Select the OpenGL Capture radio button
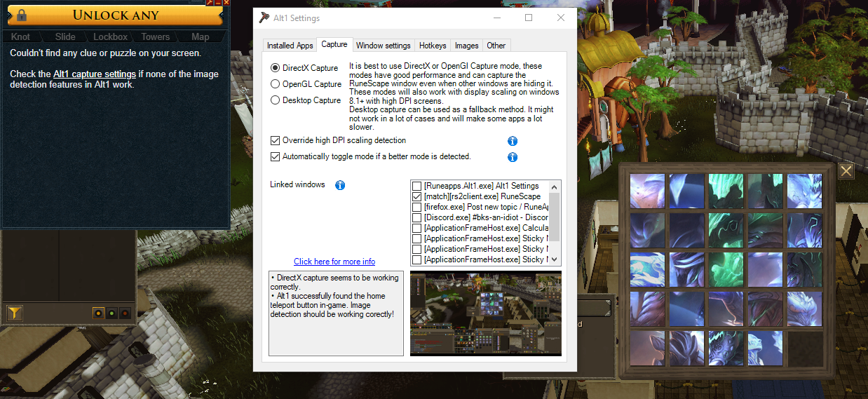Image resolution: width=868 pixels, height=399 pixels. 276,84
